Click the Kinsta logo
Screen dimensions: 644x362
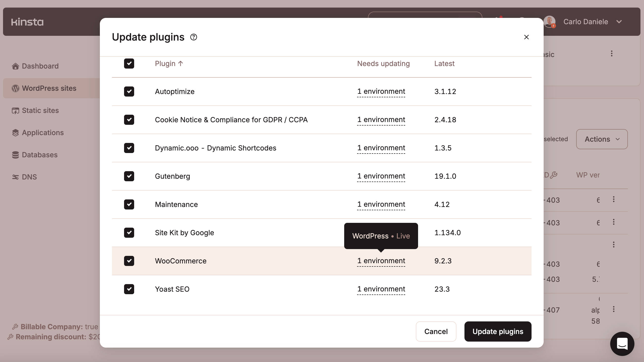(27, 22)
